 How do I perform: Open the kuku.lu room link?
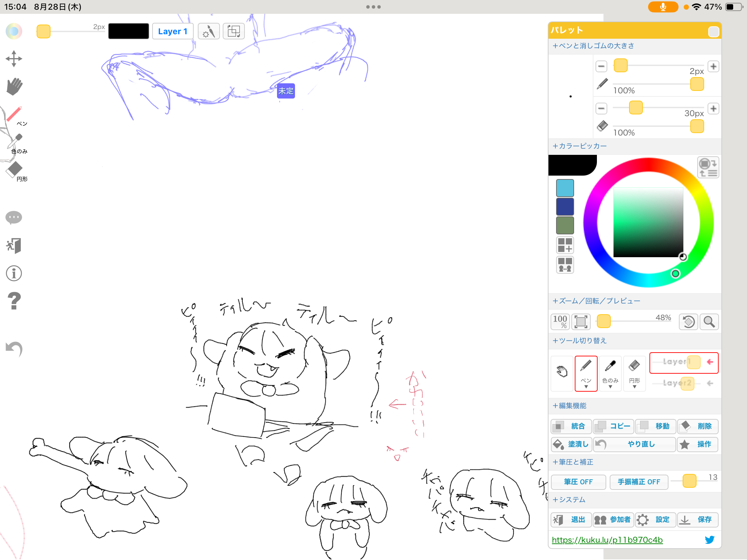[x=607, y=540]
